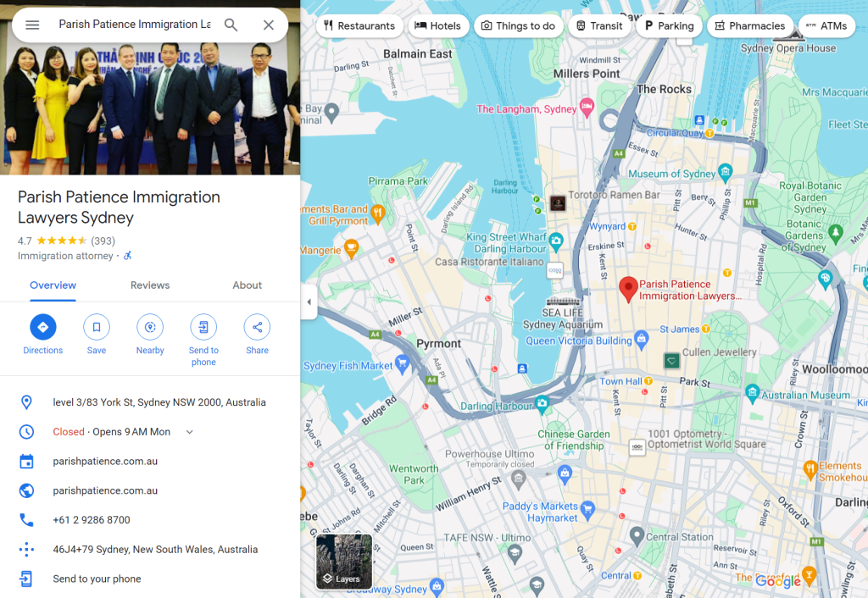The image size is (868, 598).
Task: Click the SEA LIFE Sydney Aquarium label
Action: click(563, 318)
